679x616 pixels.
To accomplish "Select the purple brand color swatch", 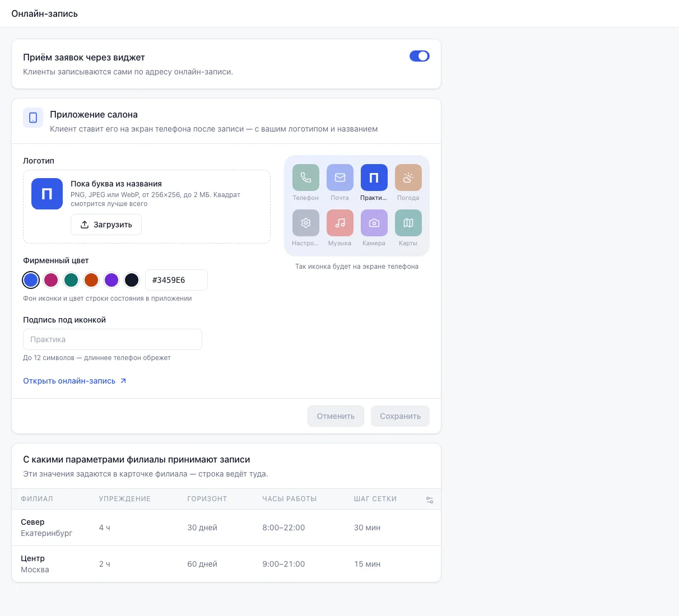I will pyautogui.click(x=111, y=280).
